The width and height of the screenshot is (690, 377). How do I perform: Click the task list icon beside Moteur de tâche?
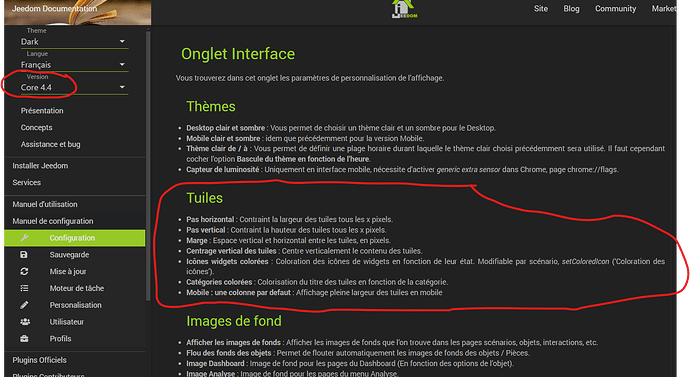point(24,288)
